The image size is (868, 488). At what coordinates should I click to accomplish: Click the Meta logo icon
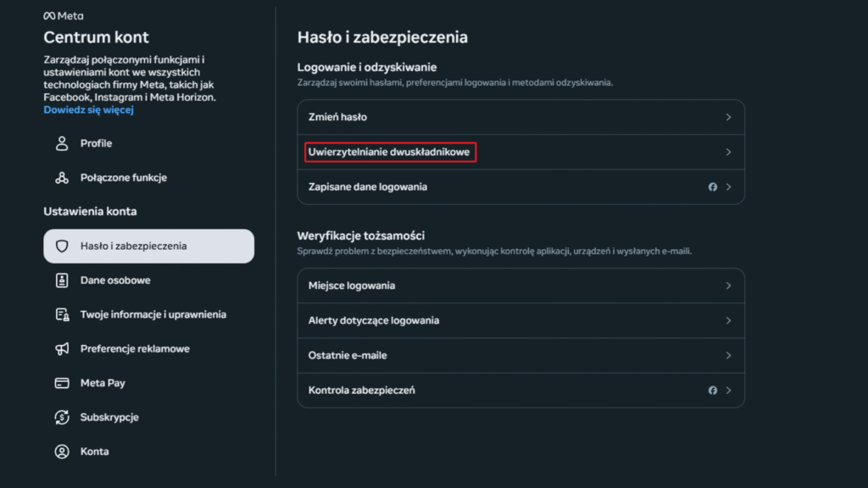pos(50,16)
